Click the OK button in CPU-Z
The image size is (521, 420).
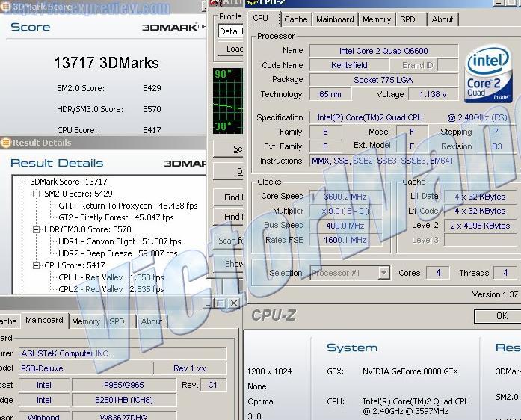[x=498, y=316]
